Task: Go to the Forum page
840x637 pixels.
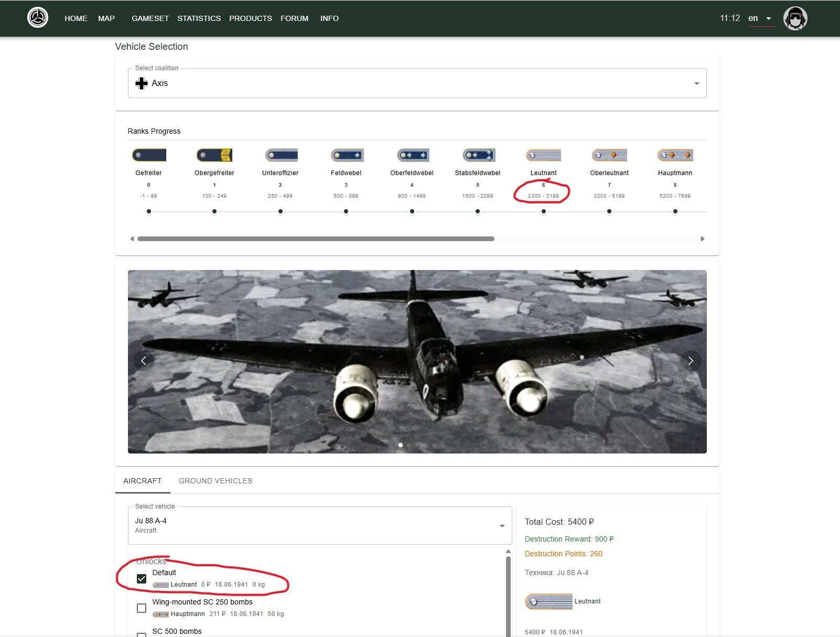Action: (x=294, y=18)
